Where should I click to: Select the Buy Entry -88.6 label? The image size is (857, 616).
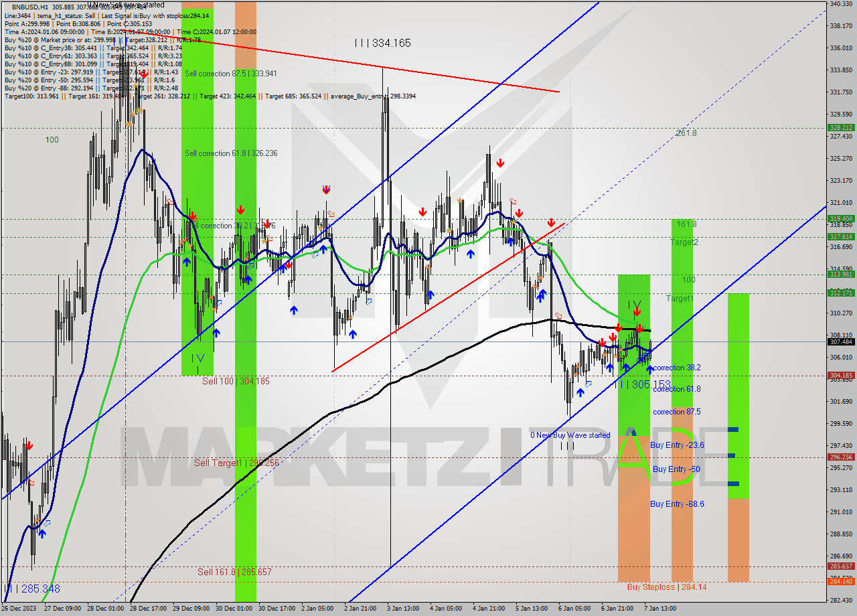tap(677, 504)
